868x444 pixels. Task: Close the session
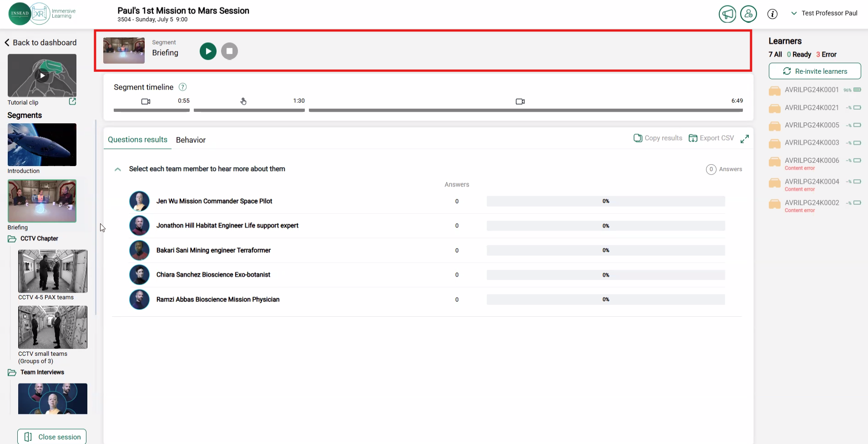[x=52, y=437]
